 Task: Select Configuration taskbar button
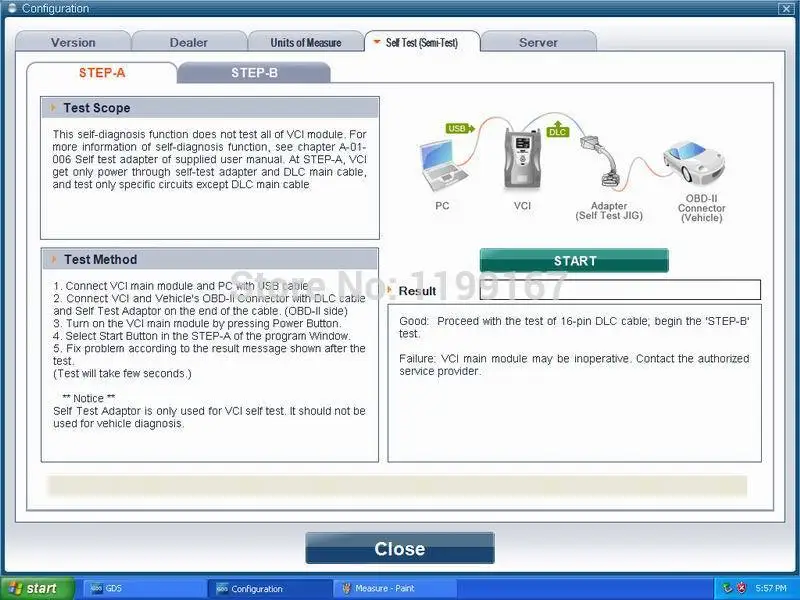click(x=269, y=588)
